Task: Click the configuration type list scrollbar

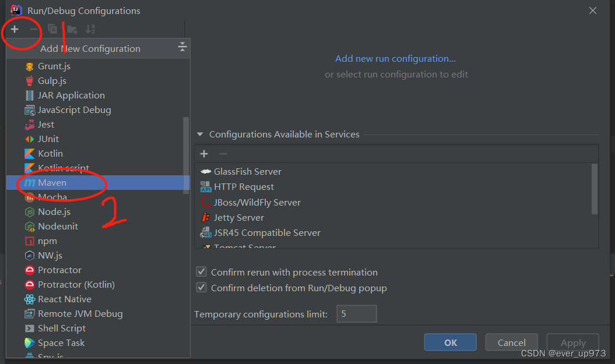Action: pyautogui.click(x=186, y=155)
